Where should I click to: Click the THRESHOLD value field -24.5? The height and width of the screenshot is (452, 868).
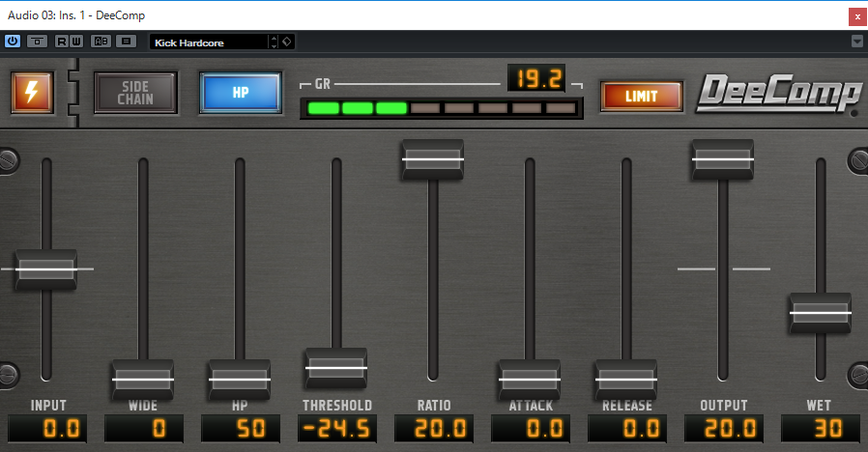pos(337,429)
